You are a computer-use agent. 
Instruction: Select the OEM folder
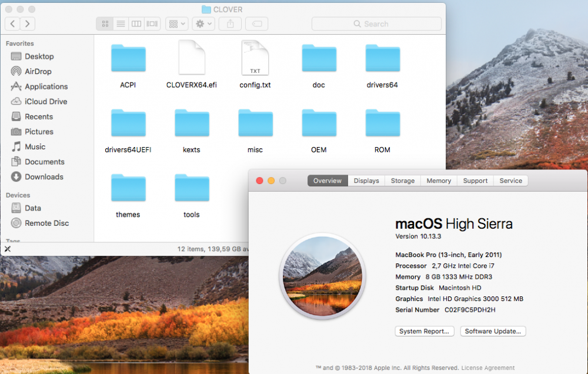coord(319,123)
